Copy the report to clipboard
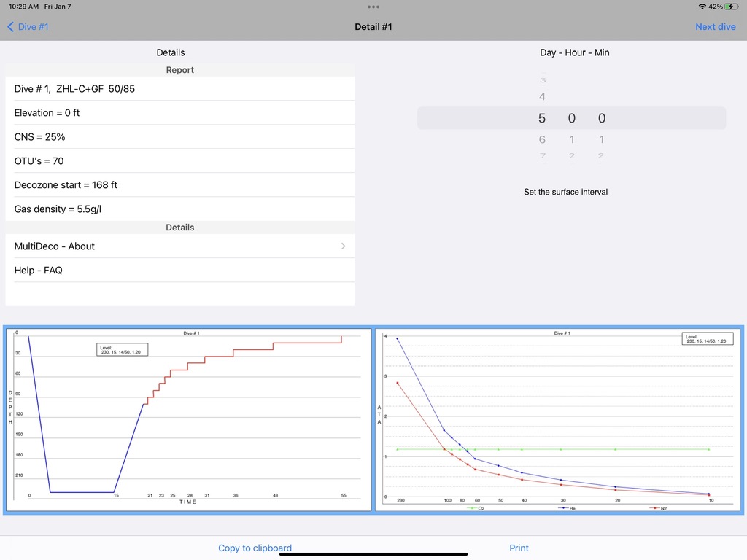This screenshot has width=747, height=560. tap(255, 548)
